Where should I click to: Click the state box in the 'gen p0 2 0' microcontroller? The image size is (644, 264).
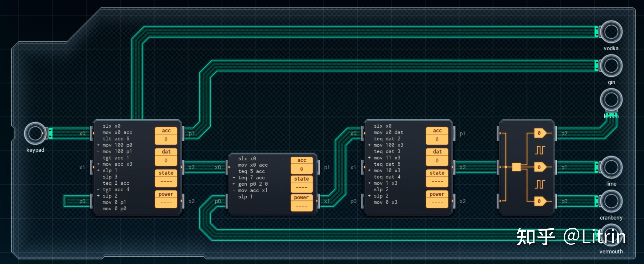coord(302,184)
